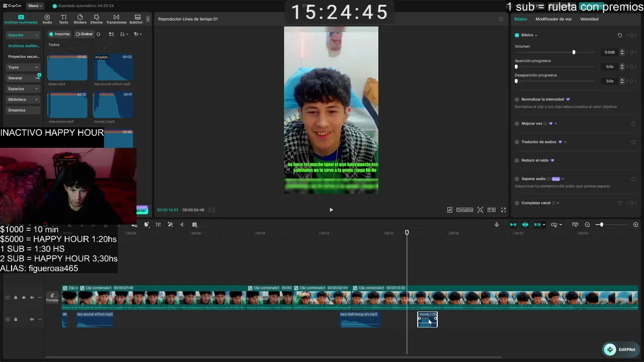
Task: Select the boee.mp3 audio thumbnail
Action: pyautogui.click(x=67, y=67)
